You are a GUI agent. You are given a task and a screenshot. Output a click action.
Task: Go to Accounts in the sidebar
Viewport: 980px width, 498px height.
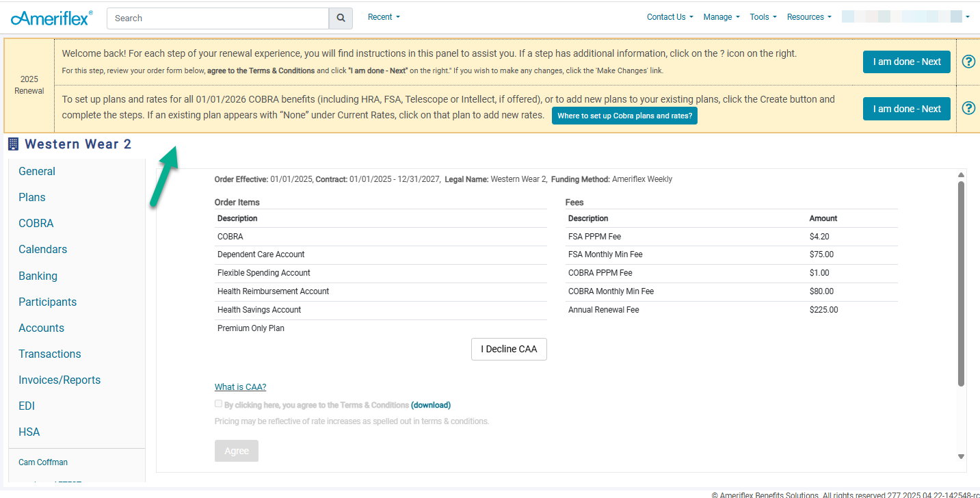click(41, 328)
